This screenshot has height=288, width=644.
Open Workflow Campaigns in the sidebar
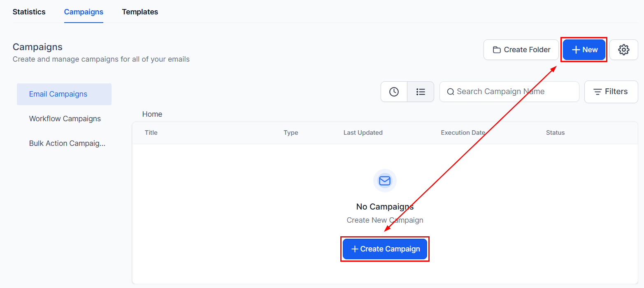[64, 119]
